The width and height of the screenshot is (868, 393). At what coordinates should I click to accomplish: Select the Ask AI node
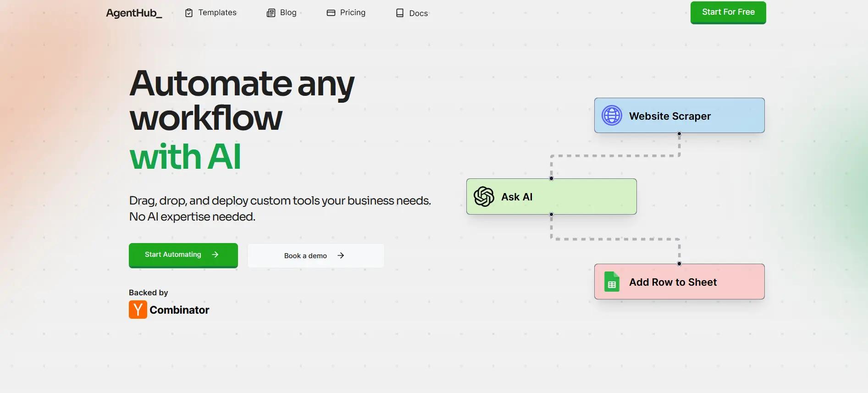[552, 197]
